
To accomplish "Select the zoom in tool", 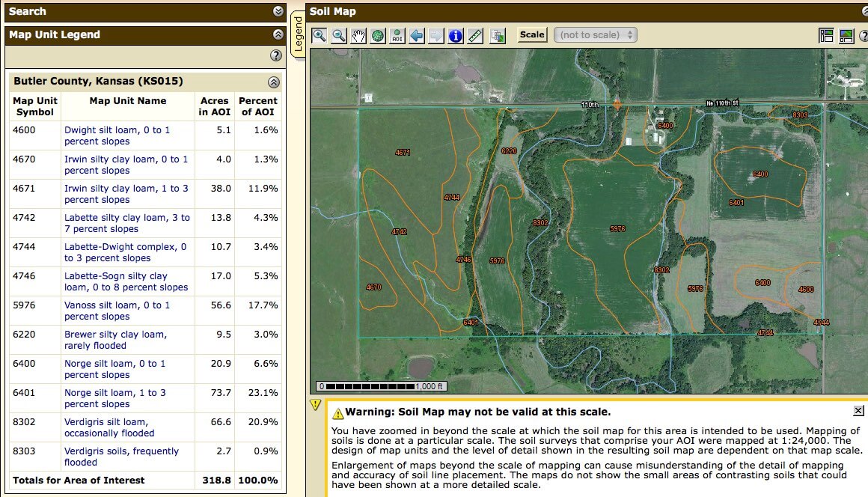I will [320, 35].
